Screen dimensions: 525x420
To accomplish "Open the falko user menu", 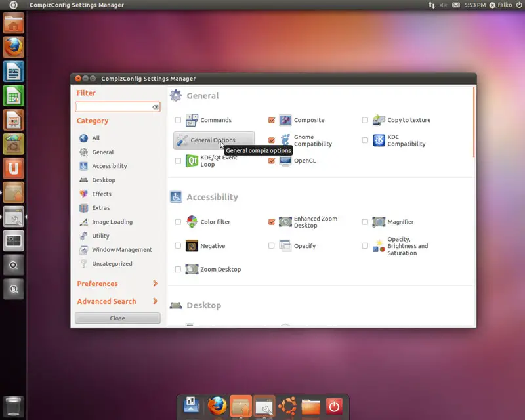I will (501, 5).
